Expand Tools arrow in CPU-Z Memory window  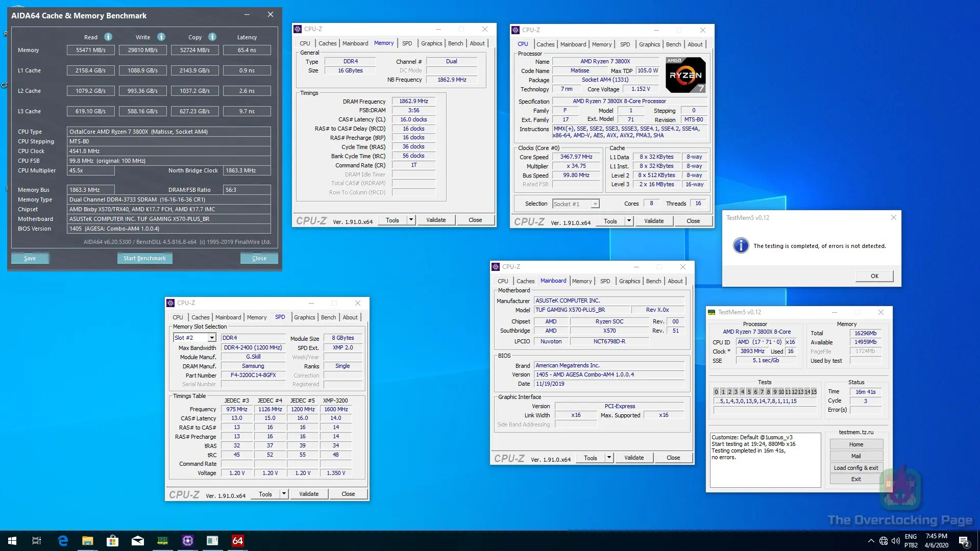tap(411, 220)
